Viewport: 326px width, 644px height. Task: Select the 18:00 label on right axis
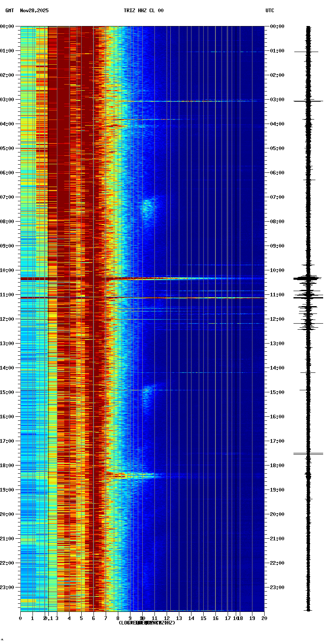point(277,466)
